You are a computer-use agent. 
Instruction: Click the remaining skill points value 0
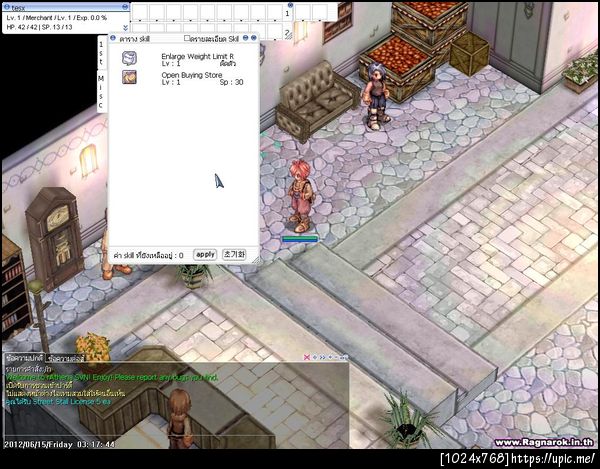point(181,255)
